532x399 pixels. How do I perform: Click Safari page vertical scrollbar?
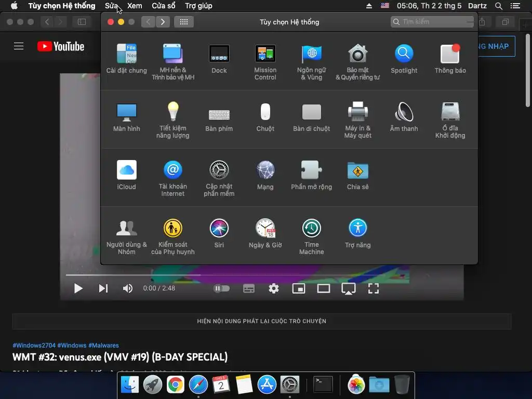[528, 71]
